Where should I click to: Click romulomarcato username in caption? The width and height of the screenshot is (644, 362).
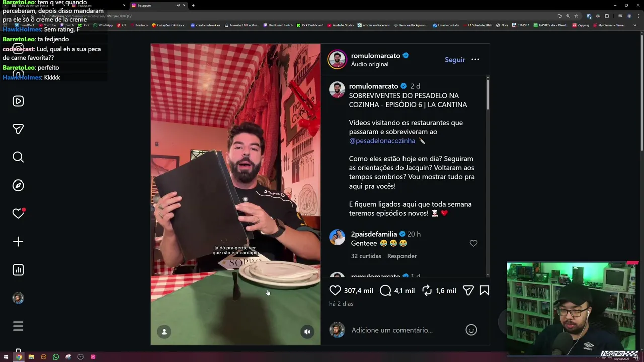pos(373,86)
